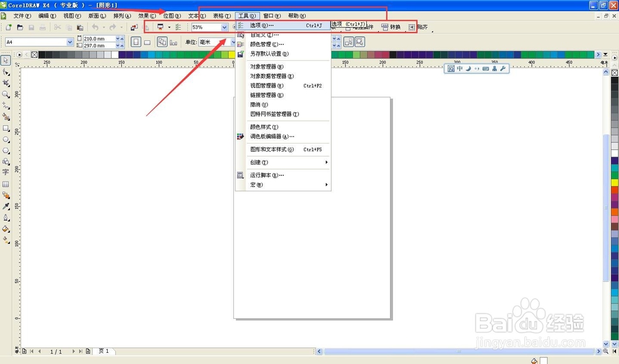Image resolution: width=619 pixels, height=364 pixels.
Task: Open the undo history dropdown arrow
Action: (x=104, y=27)
